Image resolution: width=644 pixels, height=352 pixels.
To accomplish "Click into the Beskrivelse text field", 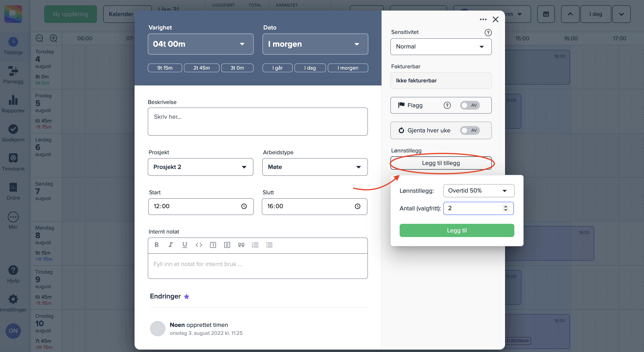I will pyautogui.click(x=258, y=122).
